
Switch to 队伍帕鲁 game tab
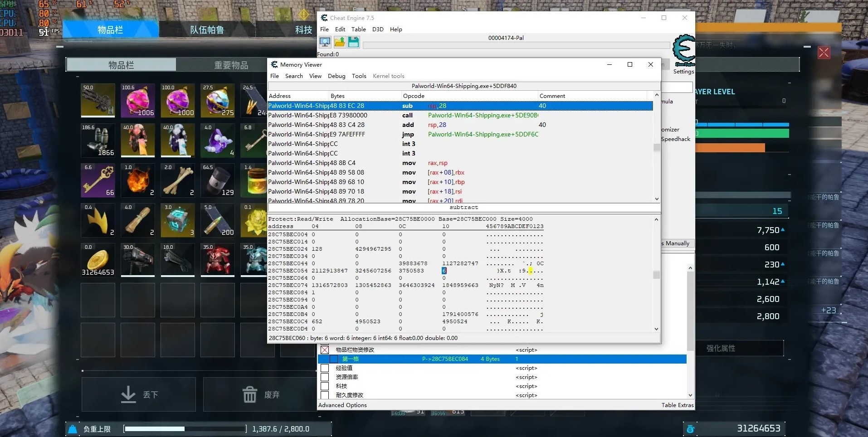click(x=207, y=30)
